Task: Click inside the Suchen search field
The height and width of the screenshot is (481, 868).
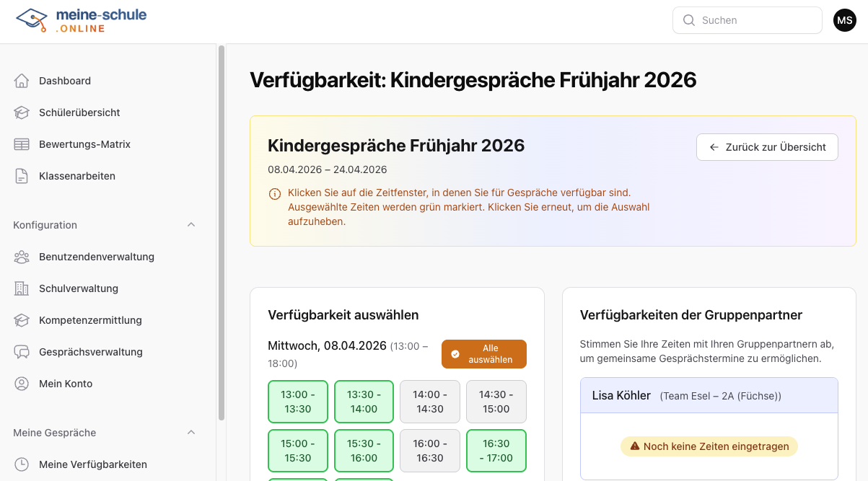Action: click(x=747, y=20)
